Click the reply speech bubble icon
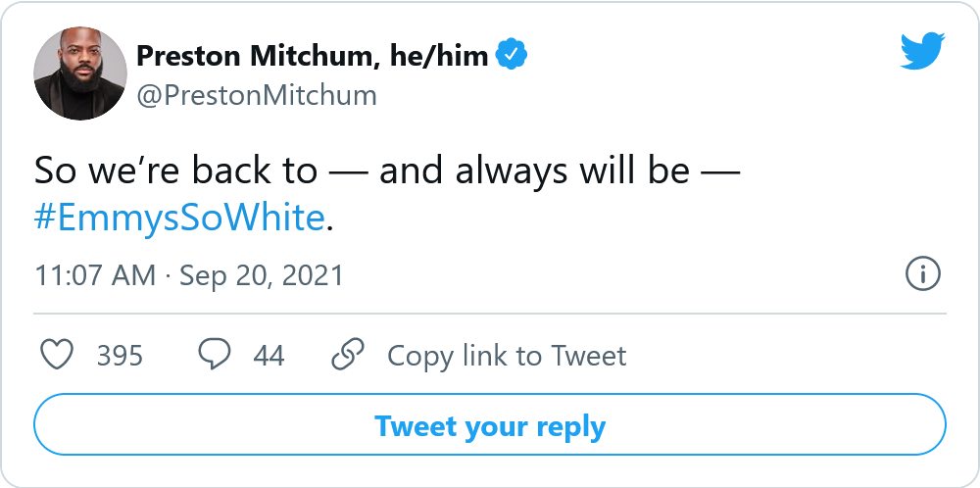 click(214, 355)
